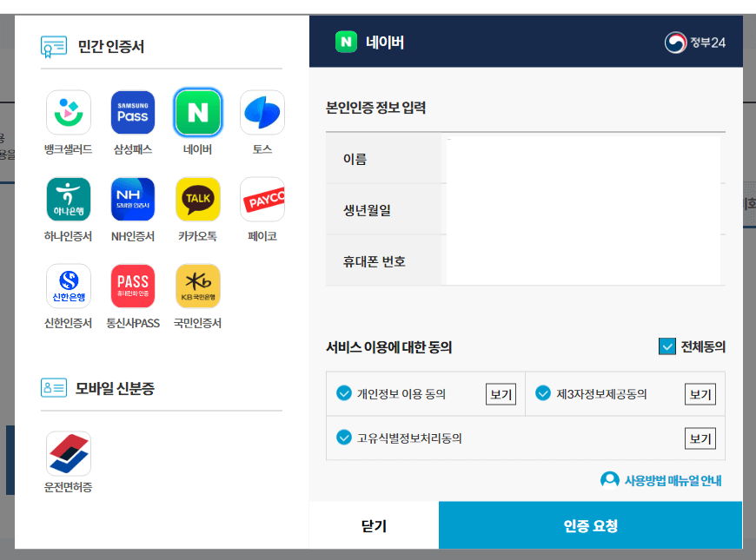Open 보기 for 제3자정보제공동의
Image resolution: width=756 pixels, height=560 pixels.
700,394
